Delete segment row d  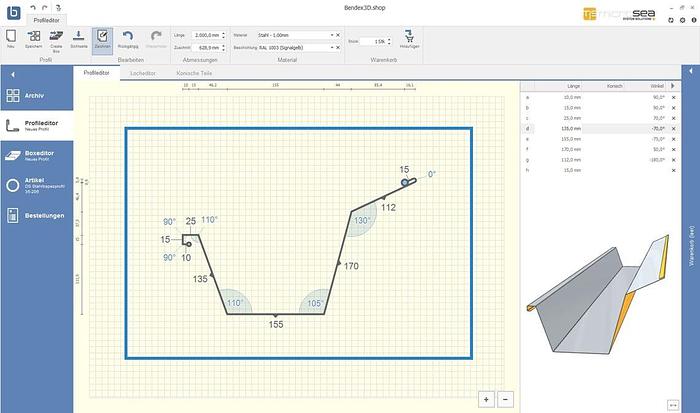674,129
